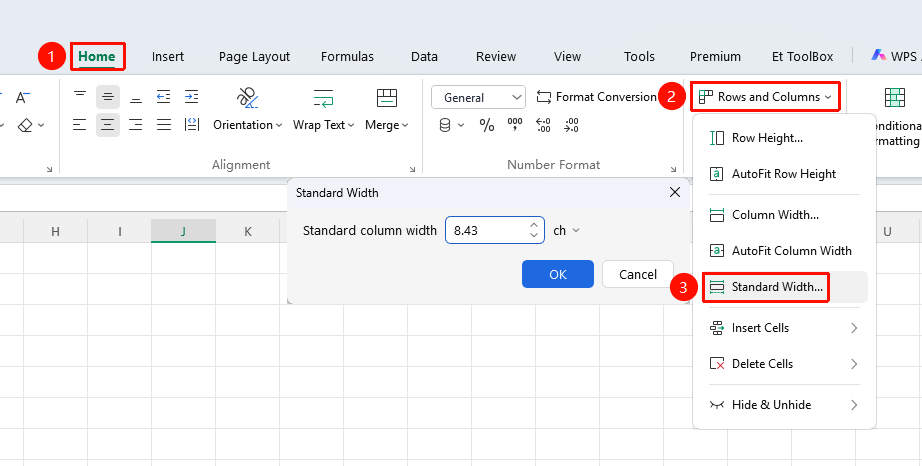The width and height of the screenshot is (922, 466).
Task: Expand Hide & Unhide submenu
Action: (784, 405)
